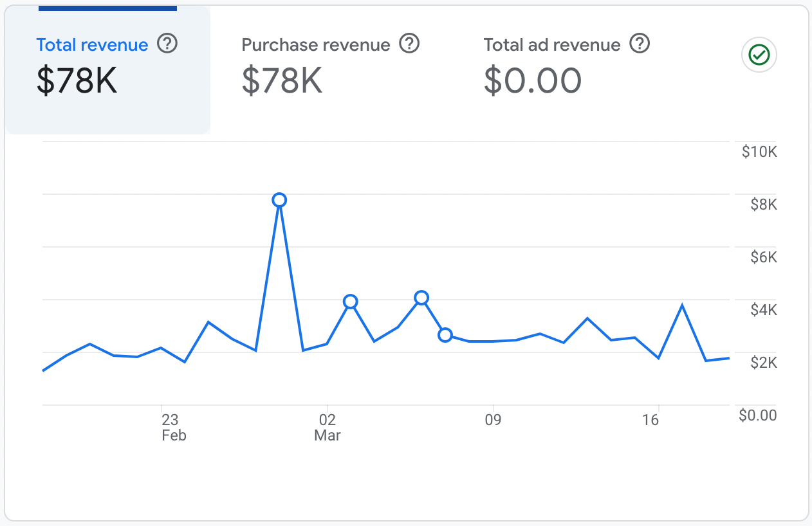Screen dimensions: 812x526
Task: Open the Total revenue help tooltip icon
Action: point(168,44)
